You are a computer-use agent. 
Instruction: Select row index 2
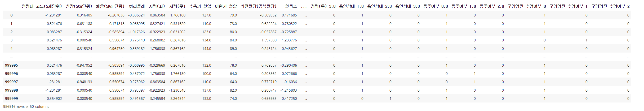coord(11,32)
